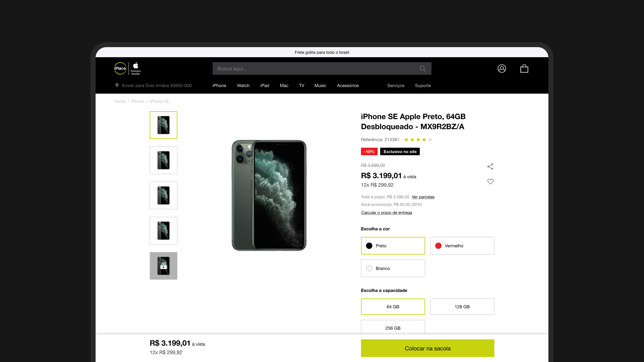
Task: Select the 256 GB capacity option
Action: coord(393,327)
